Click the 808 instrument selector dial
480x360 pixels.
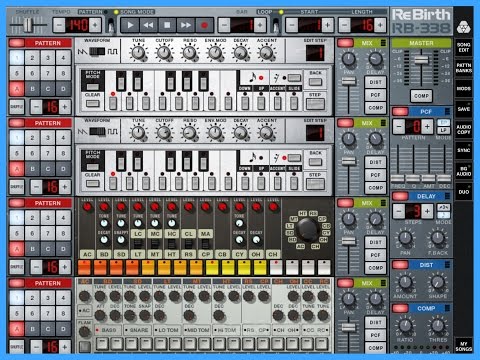click(x=307, y=230)
